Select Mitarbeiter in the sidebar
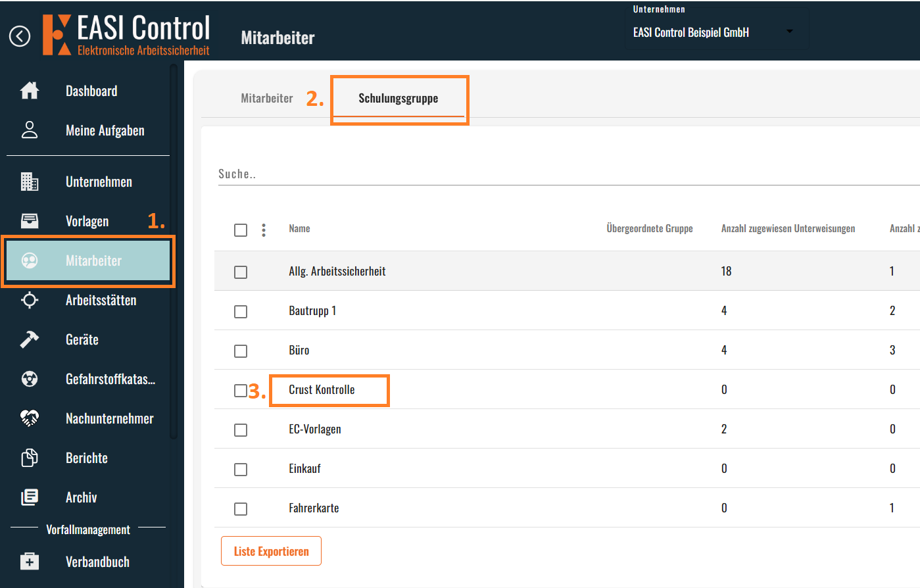 pyautogui.click(x=88, y=260)
